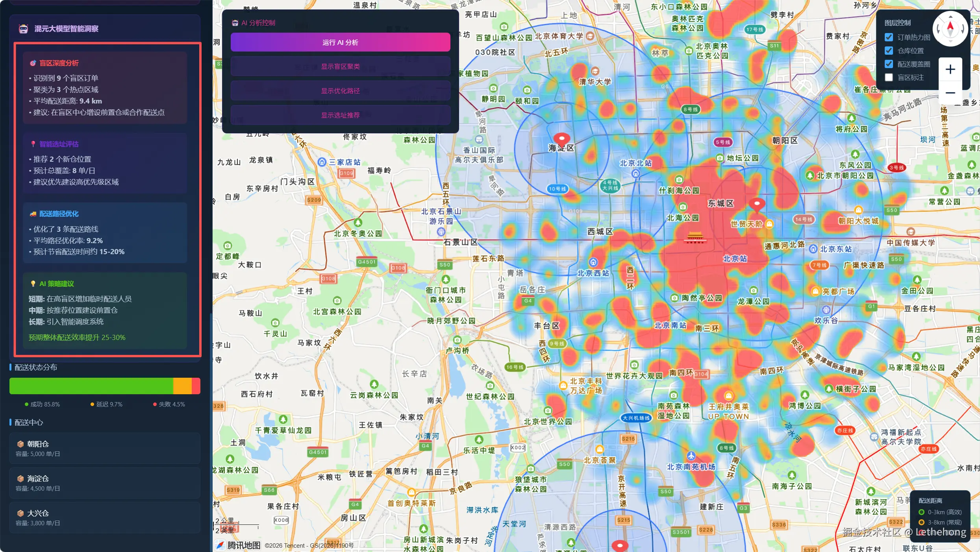The width and height of the screenshot is (980, 552).
Task: Choose the 显示选址推荐 option
Action: point(340,115)
